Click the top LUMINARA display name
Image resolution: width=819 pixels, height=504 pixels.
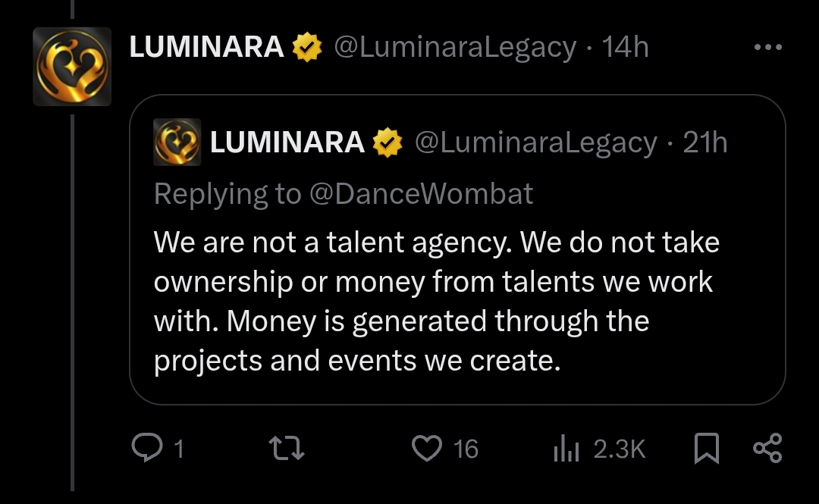[x=206, y=48]
